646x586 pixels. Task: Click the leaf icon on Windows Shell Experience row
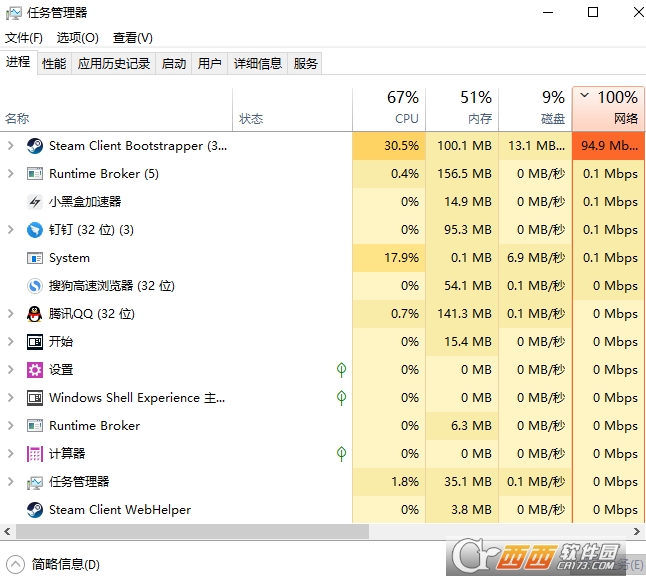point(341,398)
